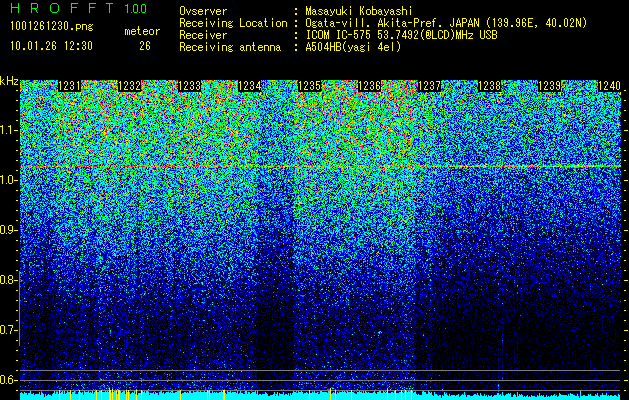629x400 pixels.
Task: Click the Ovserver label
Action: click(x=203, y=11)
